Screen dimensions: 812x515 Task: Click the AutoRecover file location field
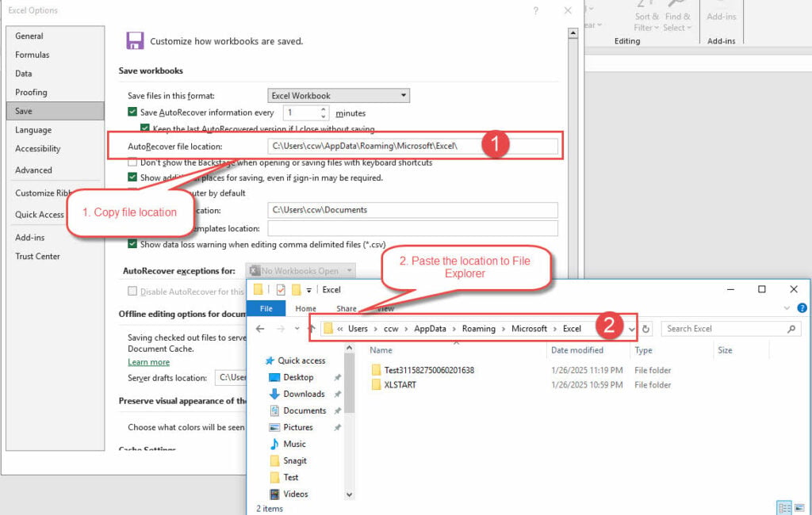pos(412,146)
